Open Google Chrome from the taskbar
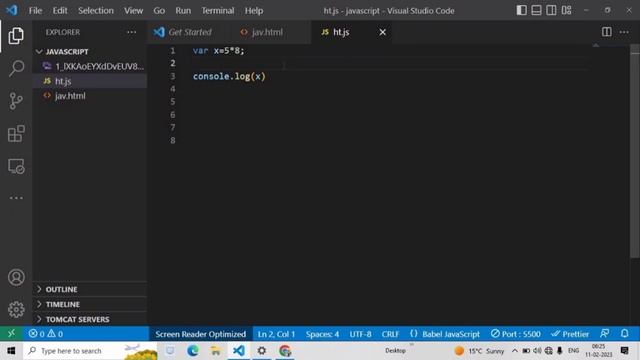Image resolution: width=640 pixels, height=360 pixels. point(285,351)
